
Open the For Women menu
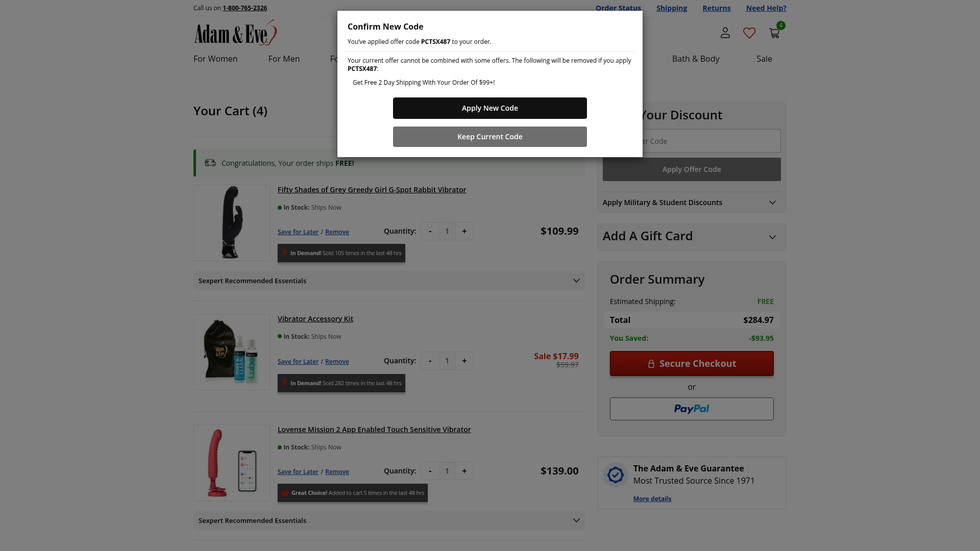[x=215, y=59]
